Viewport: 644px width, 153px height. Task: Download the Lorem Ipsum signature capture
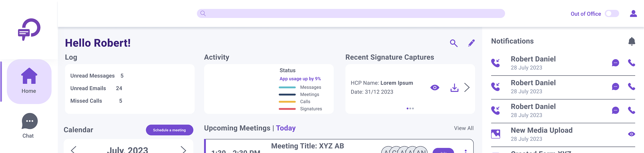(454, 88)
